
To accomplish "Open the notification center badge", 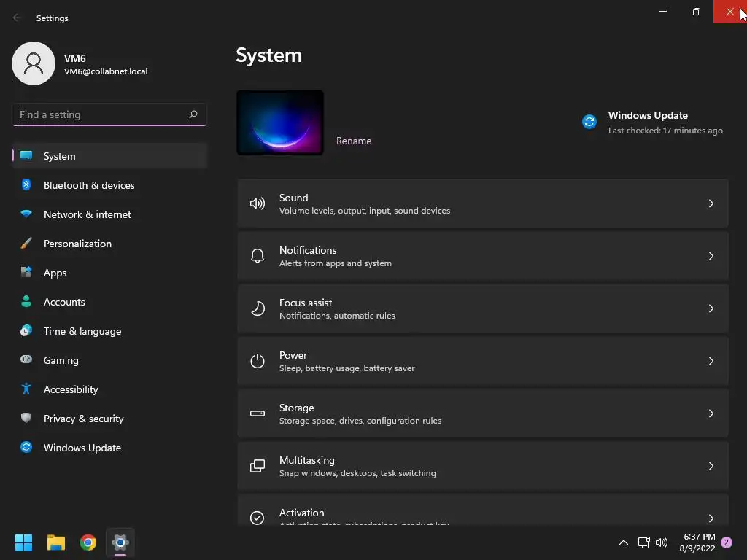I will (x=727, y=542).
